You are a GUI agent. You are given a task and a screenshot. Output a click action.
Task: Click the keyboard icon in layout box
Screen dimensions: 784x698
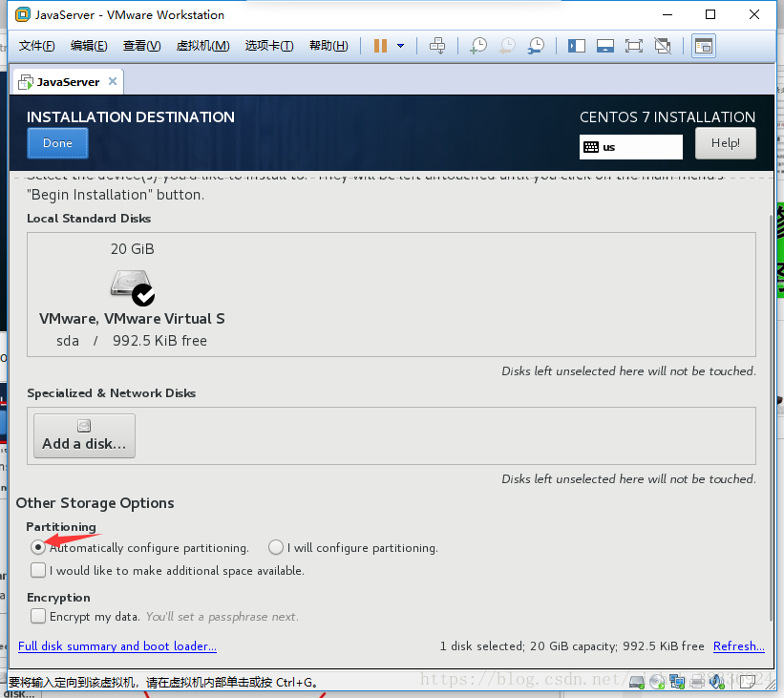click(x=591, y=147)
